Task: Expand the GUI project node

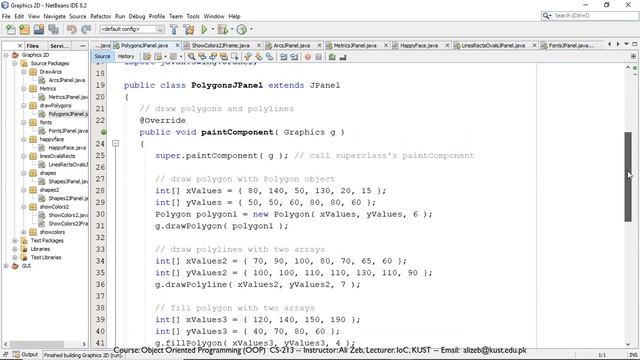Action: (6, 266)
